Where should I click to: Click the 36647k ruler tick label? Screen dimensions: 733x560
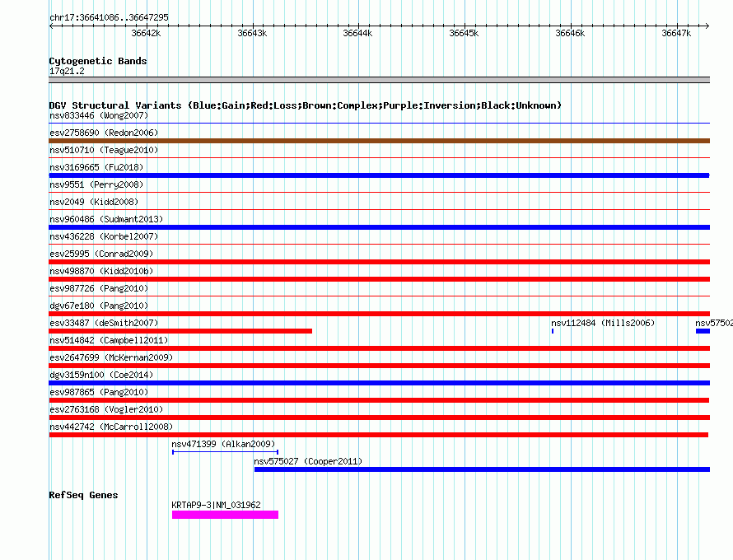[x=676, y=33]
